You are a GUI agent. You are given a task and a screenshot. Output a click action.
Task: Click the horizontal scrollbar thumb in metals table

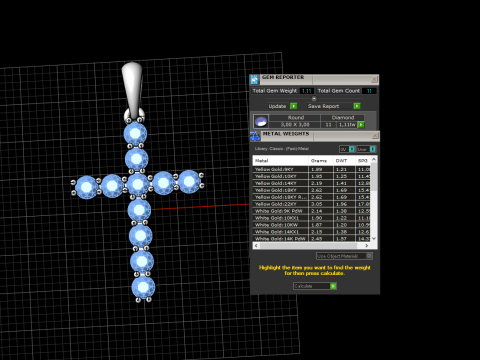coord(308,246)
